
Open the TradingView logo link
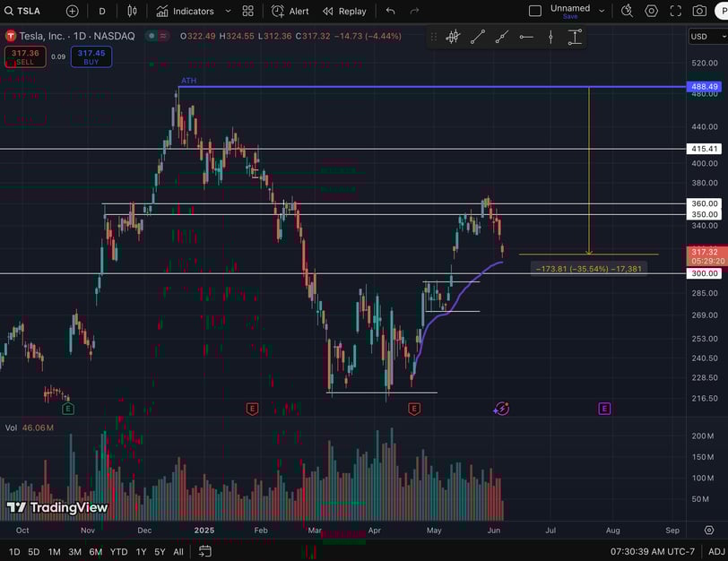tap(57, 507)
